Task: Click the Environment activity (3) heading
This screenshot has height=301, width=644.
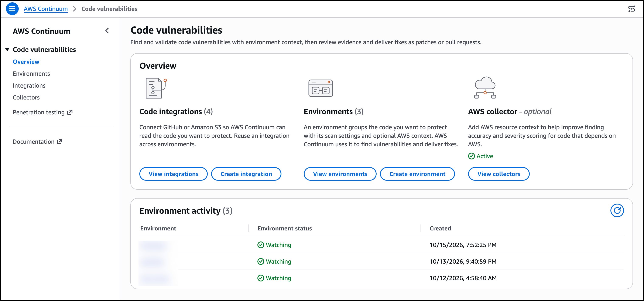Action: [186, 211]
